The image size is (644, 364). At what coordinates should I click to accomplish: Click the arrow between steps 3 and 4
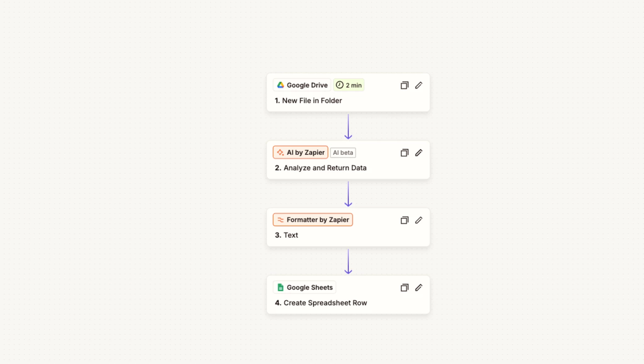(x=348, y=261)
